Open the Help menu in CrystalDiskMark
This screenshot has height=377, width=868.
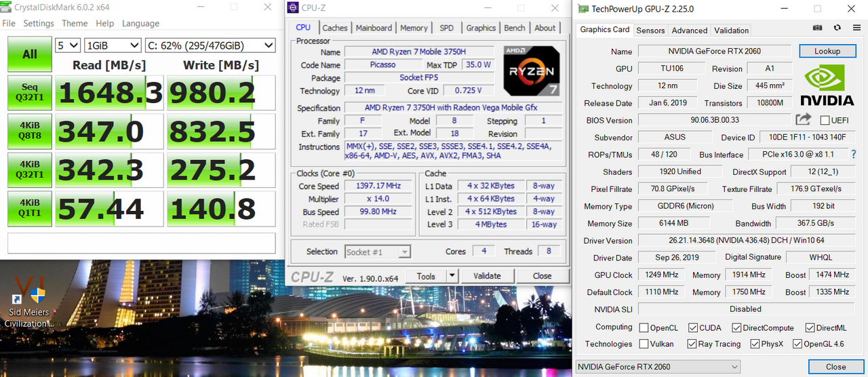[105, 23]
